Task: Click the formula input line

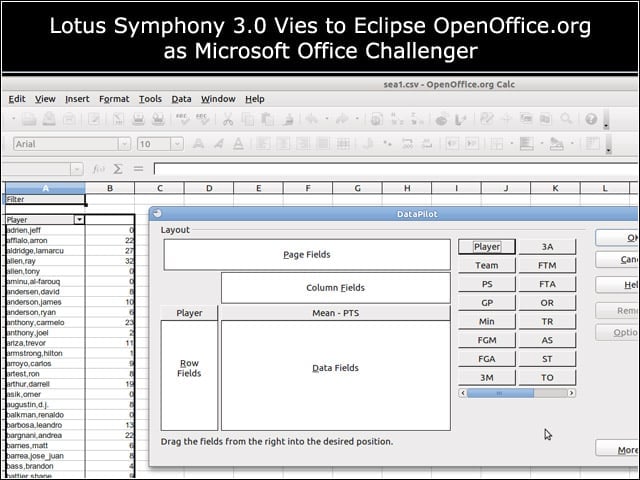Action: pyautogui.click(x=395, y=169)
